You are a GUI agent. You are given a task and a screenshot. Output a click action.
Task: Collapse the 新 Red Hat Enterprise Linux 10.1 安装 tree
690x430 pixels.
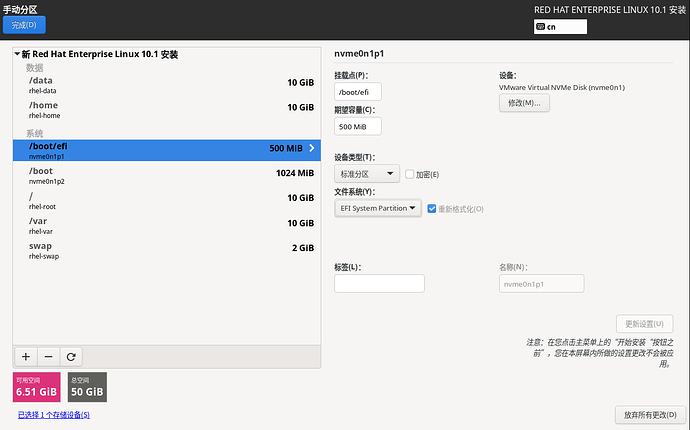click(x=17, y=54)
